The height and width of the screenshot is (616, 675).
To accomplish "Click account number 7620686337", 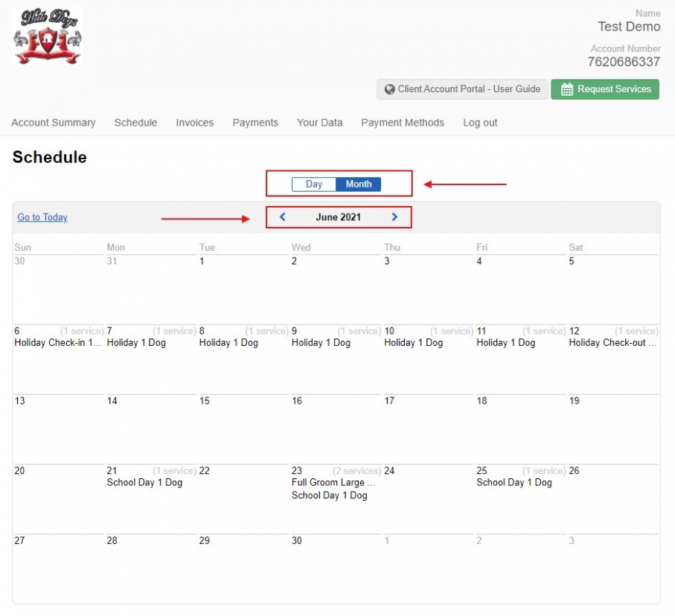I will point(624,62).
